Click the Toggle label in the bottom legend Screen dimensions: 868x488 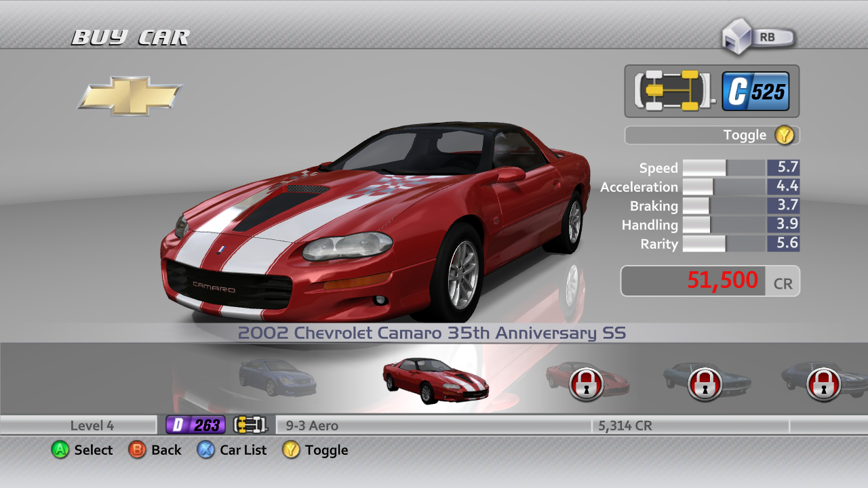click(x=326, y=450)
